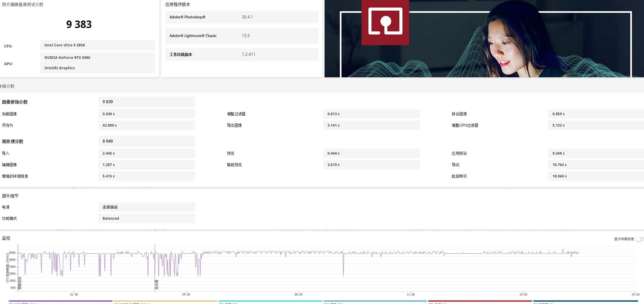The image size is (644, 304).
Task: Select the light blue legend bar
Action: click(x=375, y=301)
